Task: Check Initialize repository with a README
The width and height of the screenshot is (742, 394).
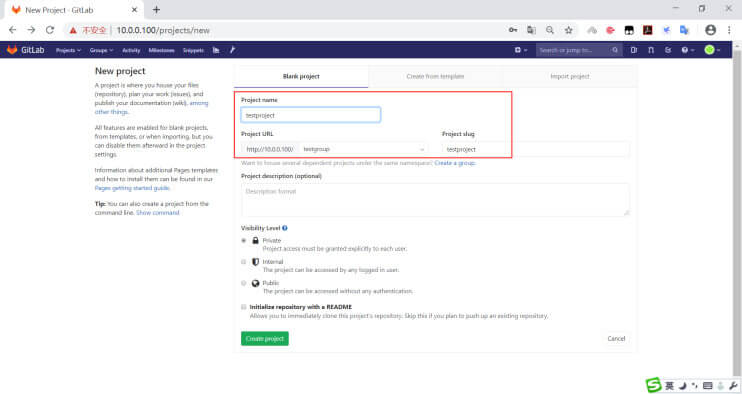Action: coord(244,307)
